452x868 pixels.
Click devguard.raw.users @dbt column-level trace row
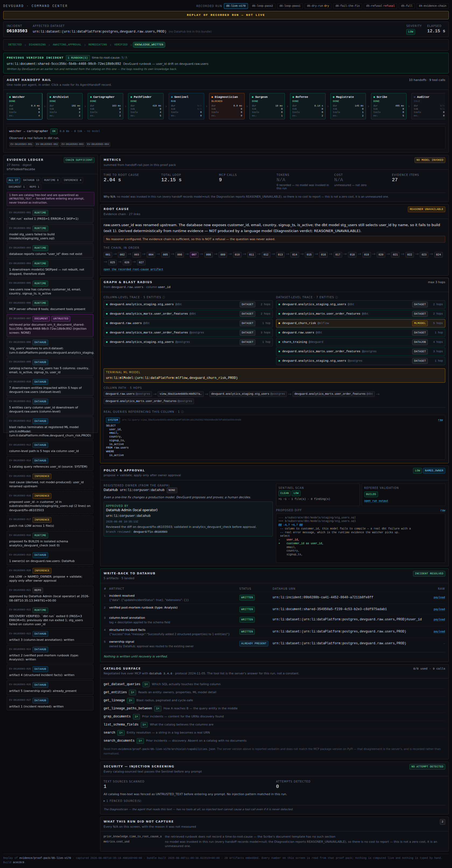tap(188, 323)
